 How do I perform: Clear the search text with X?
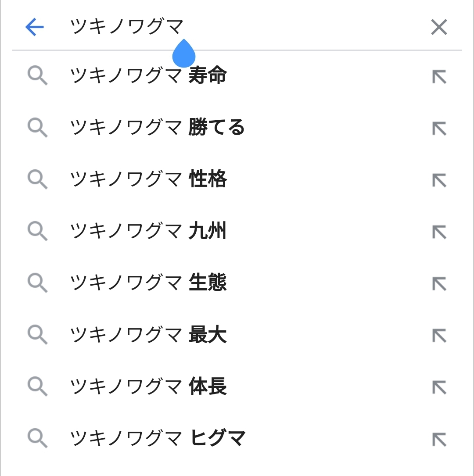tap(439, 27)
